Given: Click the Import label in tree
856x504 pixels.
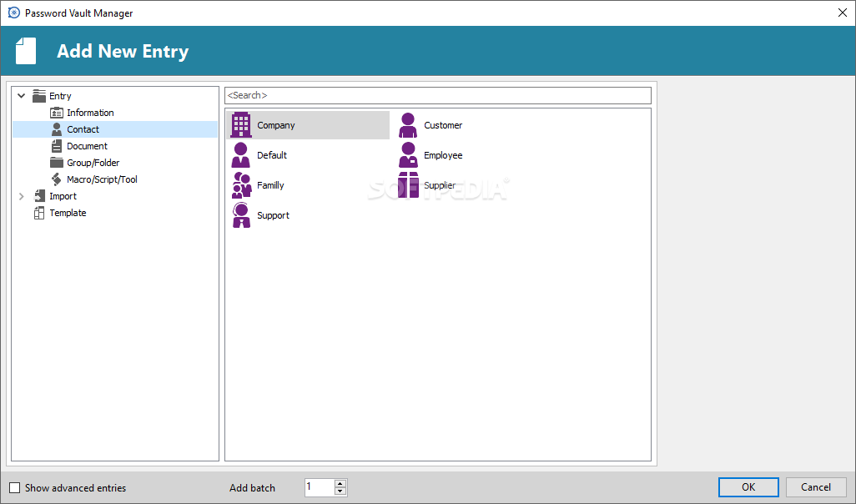Looking at the screenshot, I should [63, 196].
